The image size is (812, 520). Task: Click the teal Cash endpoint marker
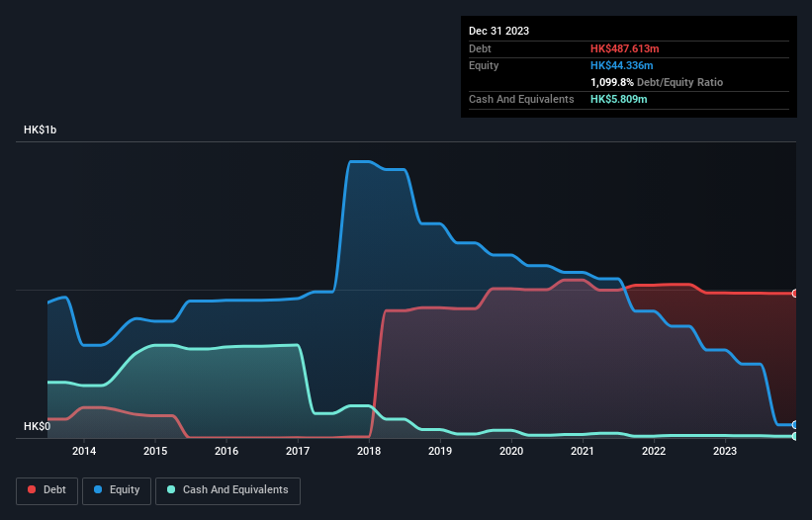pos(795,436)
